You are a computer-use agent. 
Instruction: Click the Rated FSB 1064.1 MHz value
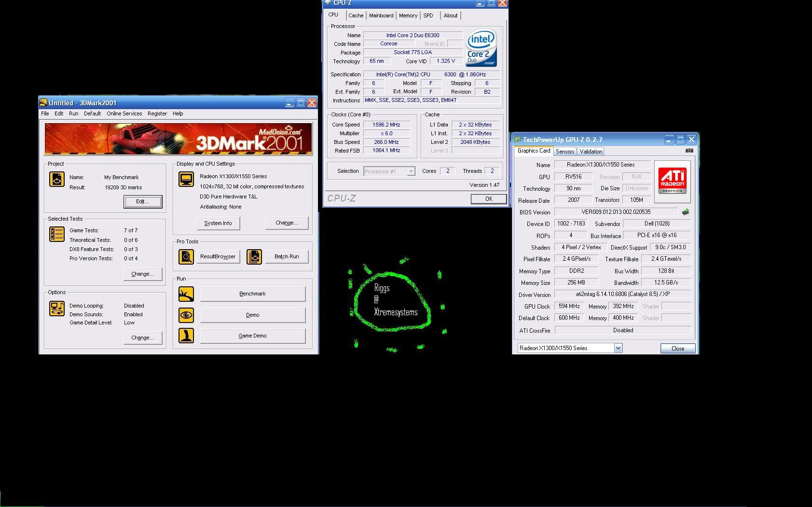[386, 150]
